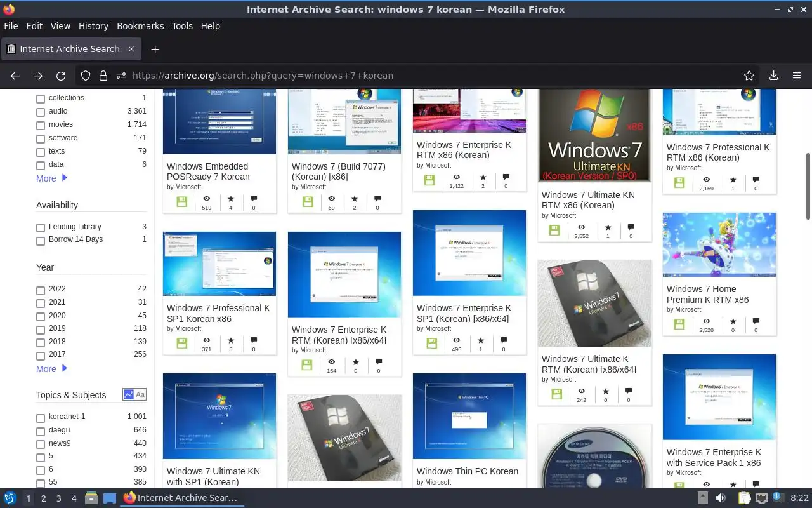812x508 pixels.
Task: Enable the Borrow 14 Days checkbox
Action: tap(41, 241)
